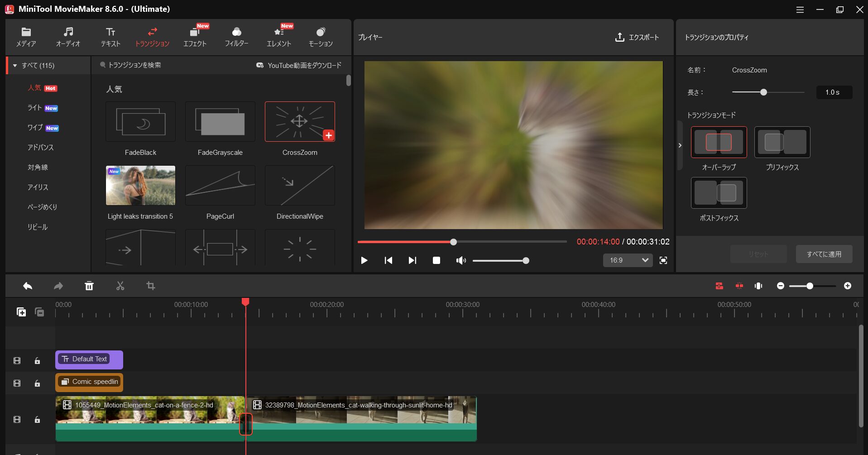This screenshot has height=455, width=868.
Task: Click the エクスポート button
Action: pos(637,37)
